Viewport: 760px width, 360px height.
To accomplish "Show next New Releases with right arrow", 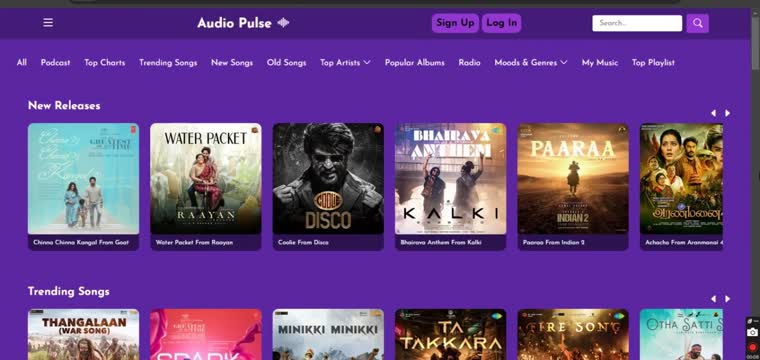I will pyautogui.click(x=728, y=113).
